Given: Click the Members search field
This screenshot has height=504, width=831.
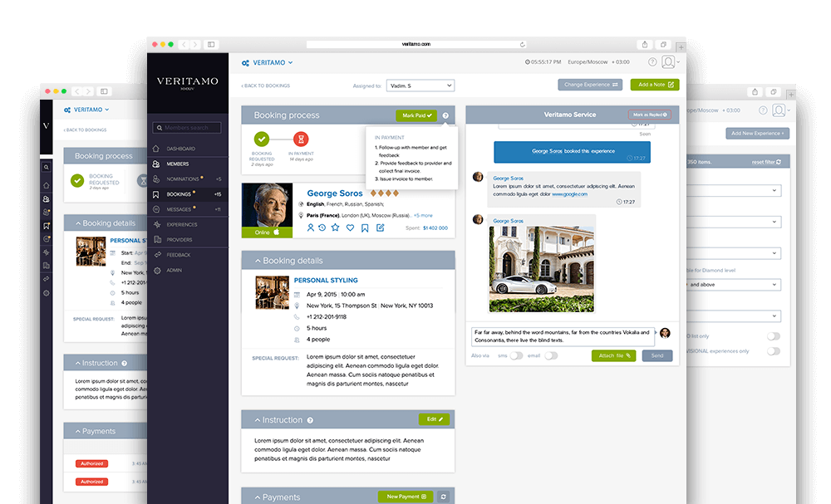Looking at the screenshot, I should [187, 128].
